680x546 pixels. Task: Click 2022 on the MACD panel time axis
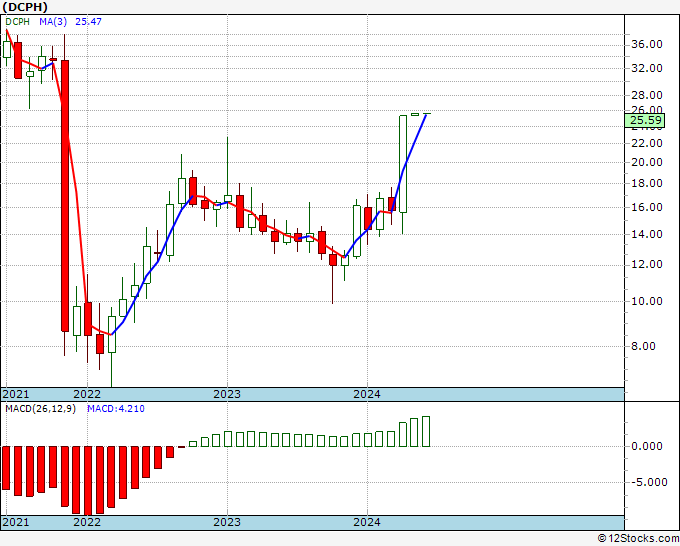pyautogui.click(x=87, y=522)
